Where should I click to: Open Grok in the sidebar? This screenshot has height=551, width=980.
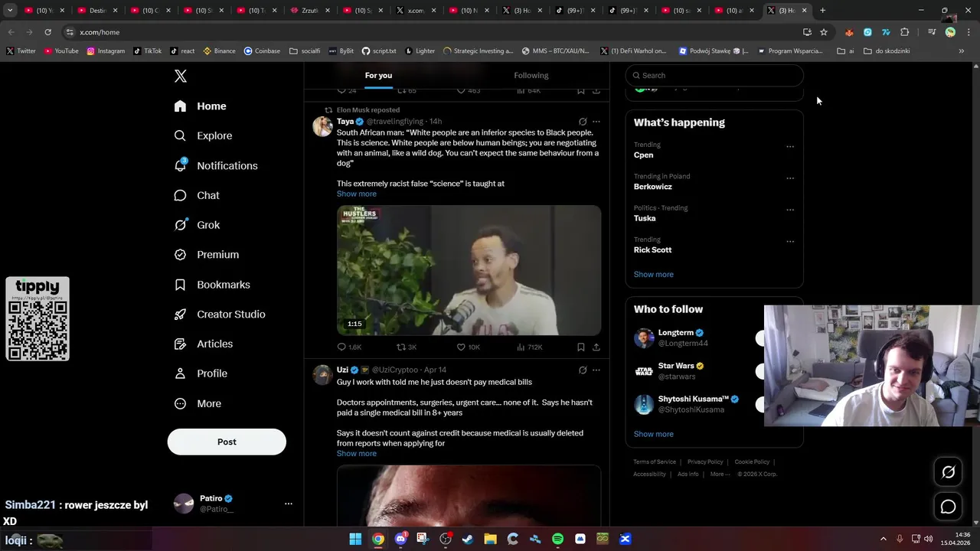pyautogui.click(x=197, y=225)
